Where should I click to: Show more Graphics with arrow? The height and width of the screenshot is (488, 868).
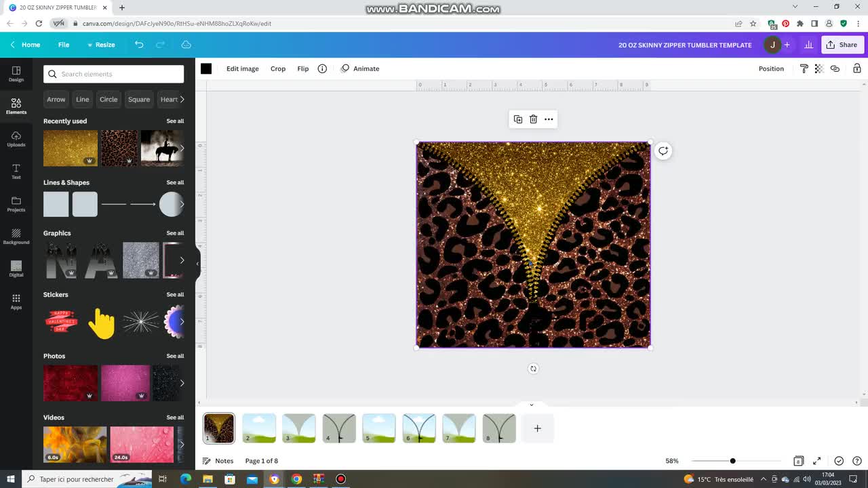182,260
